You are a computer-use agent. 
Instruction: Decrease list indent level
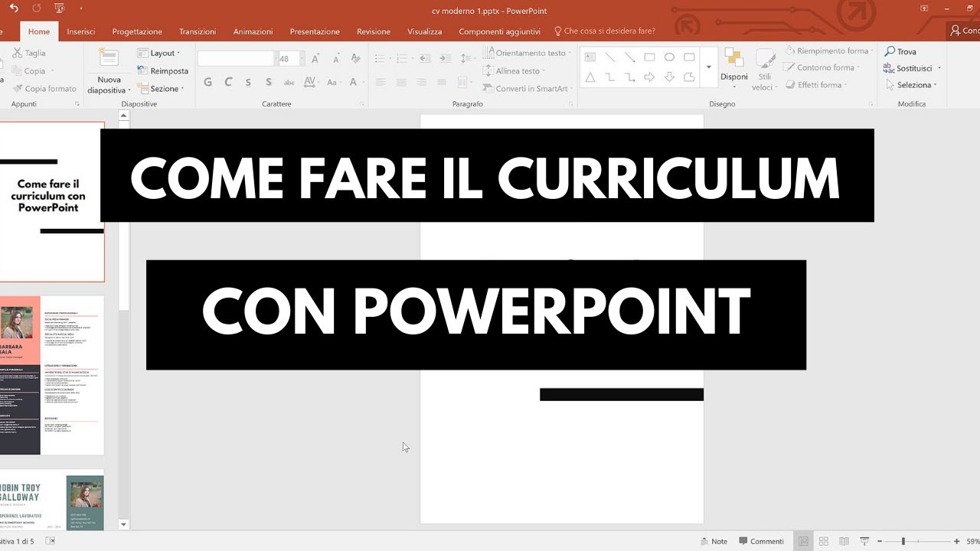425,58
